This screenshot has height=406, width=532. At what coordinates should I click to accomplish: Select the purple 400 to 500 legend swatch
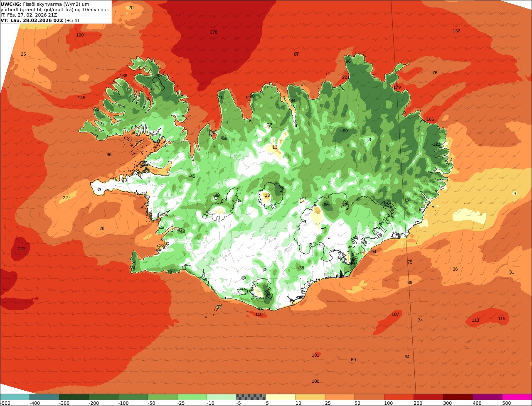(488, 397)
